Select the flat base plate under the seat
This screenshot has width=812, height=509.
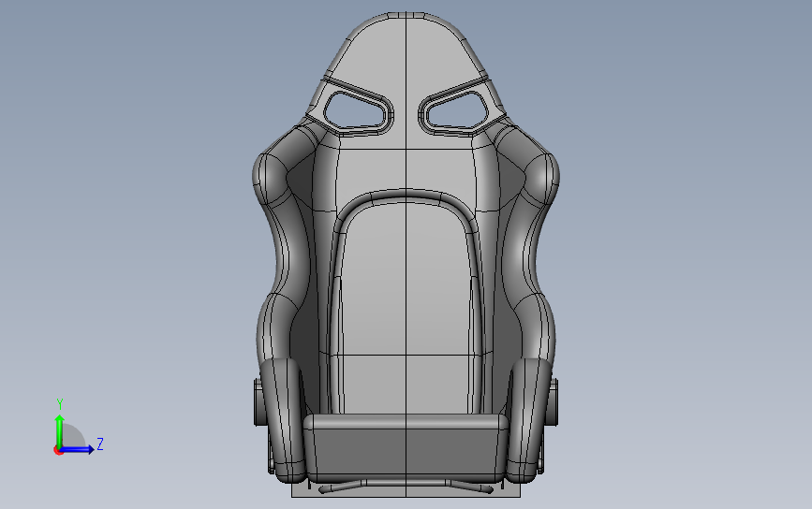[x=406, y=491]
